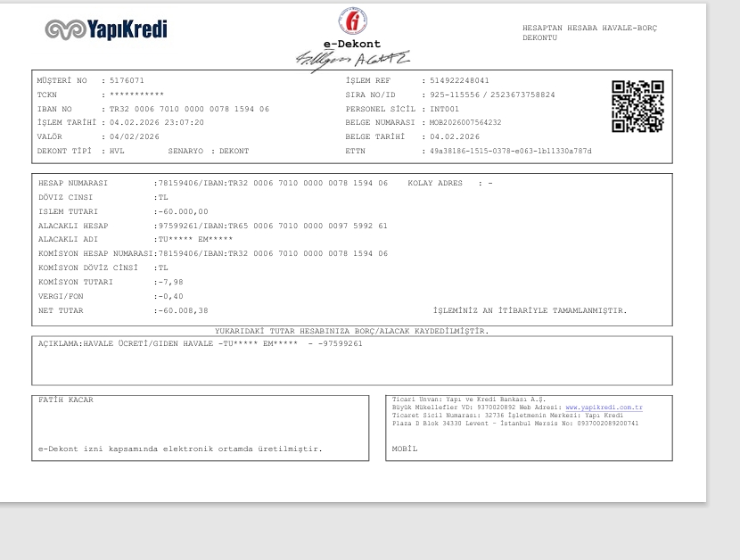740x560 pixels.
Task: Click the QR code image
Action: point(637,106)
